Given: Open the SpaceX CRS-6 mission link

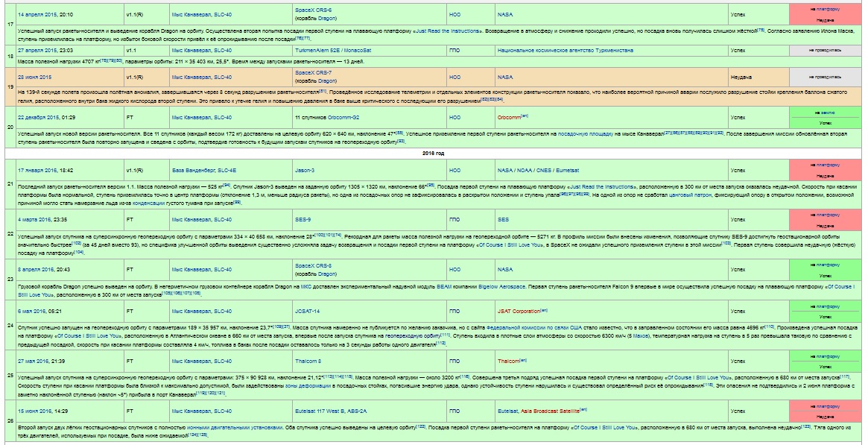Looking at the screenshot, I should (x=313, y=10).
